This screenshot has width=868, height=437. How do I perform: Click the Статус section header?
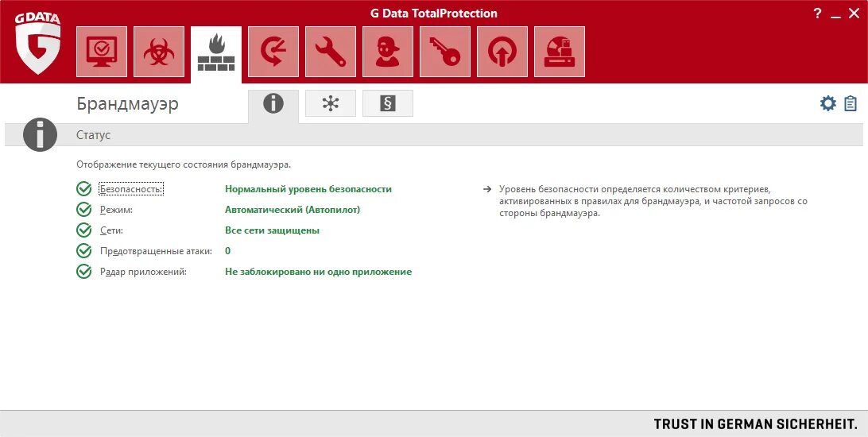click(x=94, y=135)
